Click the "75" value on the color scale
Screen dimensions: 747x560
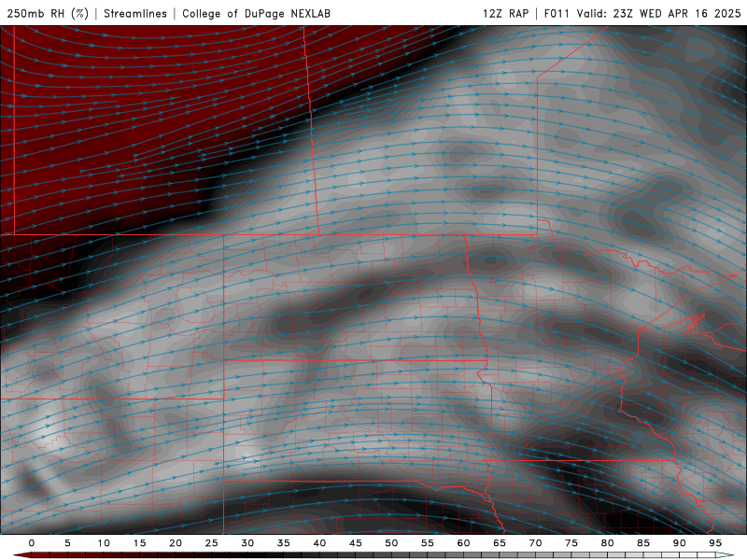tap(571, 543)
